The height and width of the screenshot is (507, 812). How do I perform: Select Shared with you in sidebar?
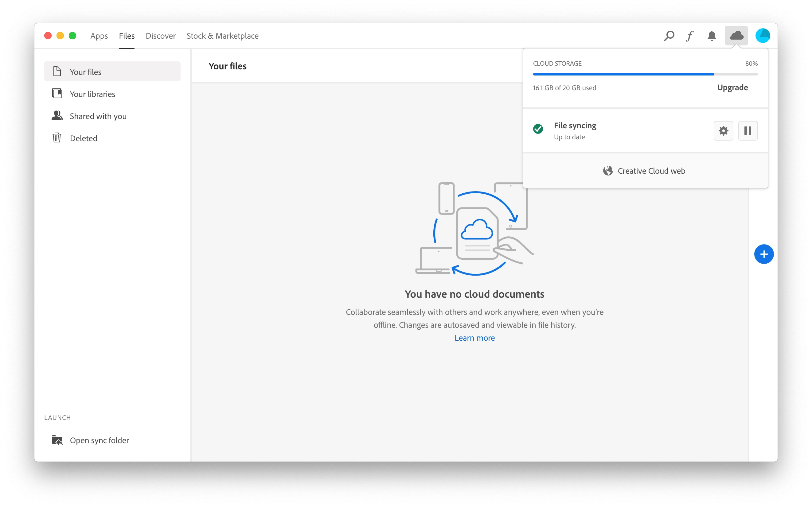(x=98, y=116)
